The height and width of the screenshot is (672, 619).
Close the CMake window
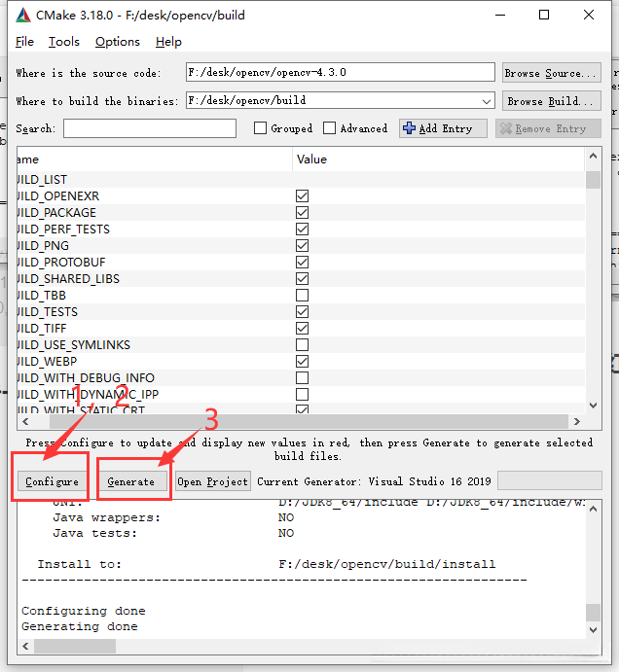coord(589,16)
